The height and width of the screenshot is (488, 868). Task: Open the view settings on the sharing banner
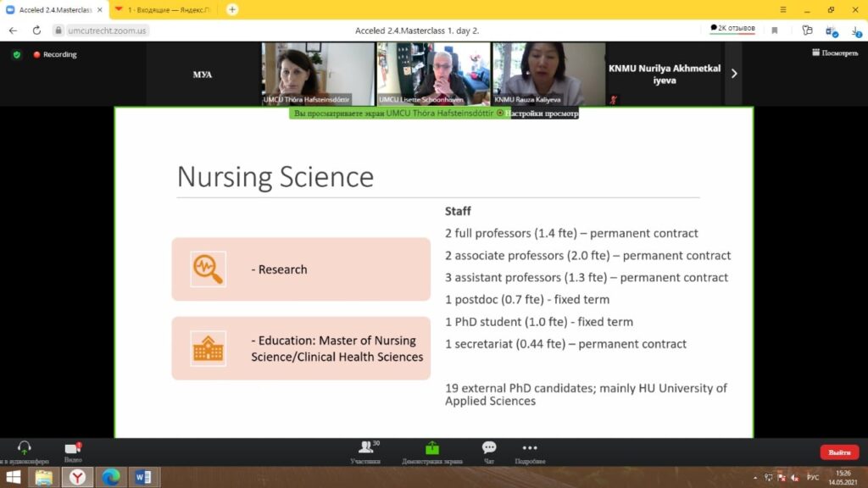click(542, 114)
